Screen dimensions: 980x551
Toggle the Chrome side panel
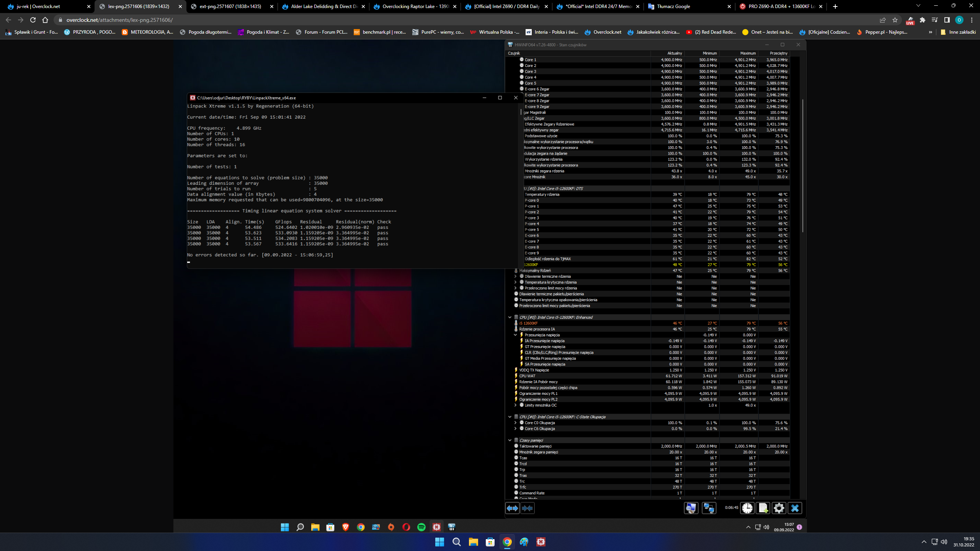point(947,20)
